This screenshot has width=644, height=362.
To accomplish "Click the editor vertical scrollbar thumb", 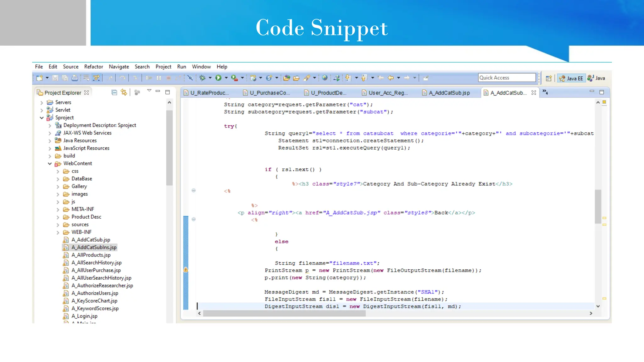I will tap(598, 206).
